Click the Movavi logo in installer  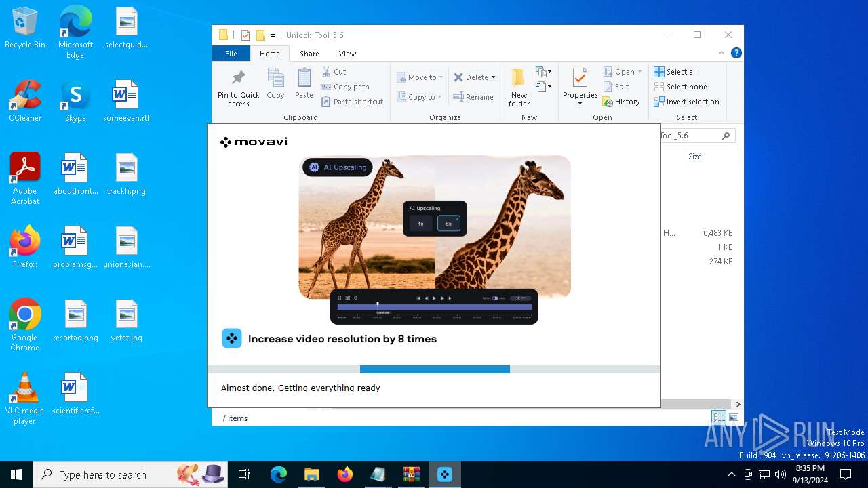pos(254,142)
